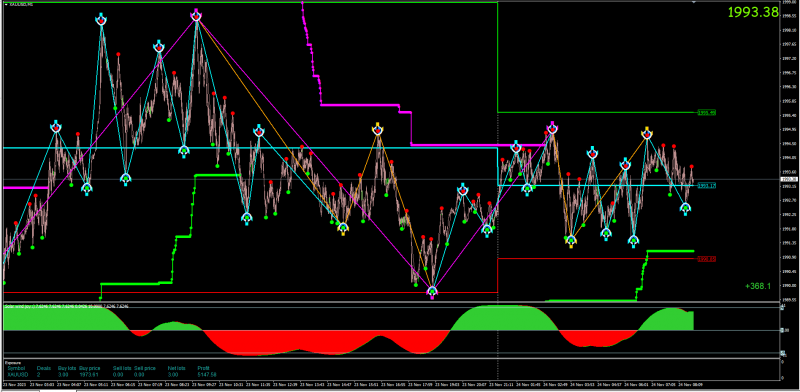Click the orange-capped peak marker at chart middle
800x392 pixels.
point(378,130)
